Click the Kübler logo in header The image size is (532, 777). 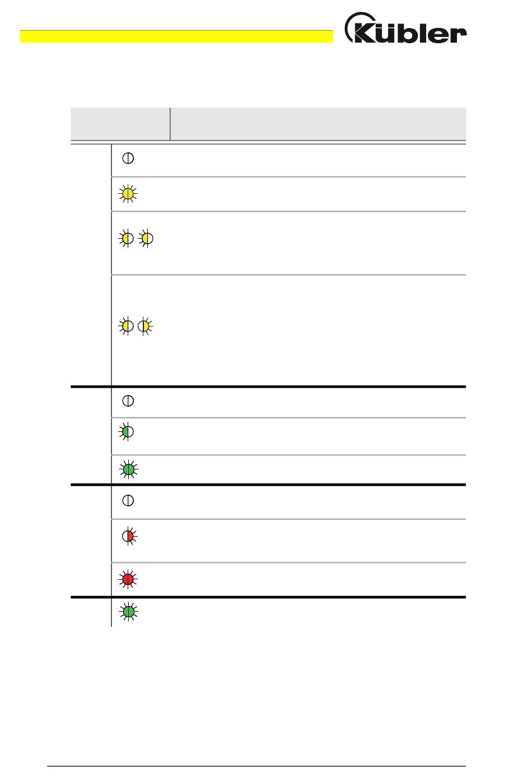[405, 29]
